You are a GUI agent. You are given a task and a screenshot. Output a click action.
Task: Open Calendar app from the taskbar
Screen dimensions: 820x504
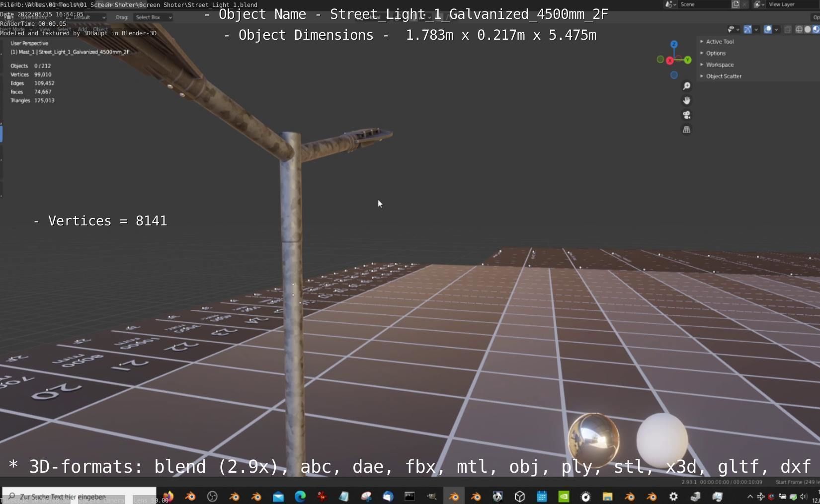pyautogui.click(x=542, y=496)
